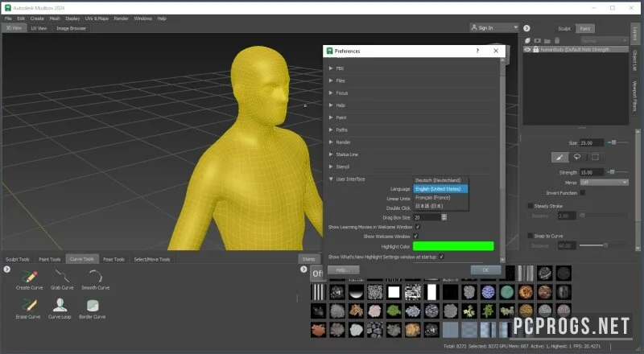
Task: Choose Deutsch (Deutschland) language option
Action: 440,180
